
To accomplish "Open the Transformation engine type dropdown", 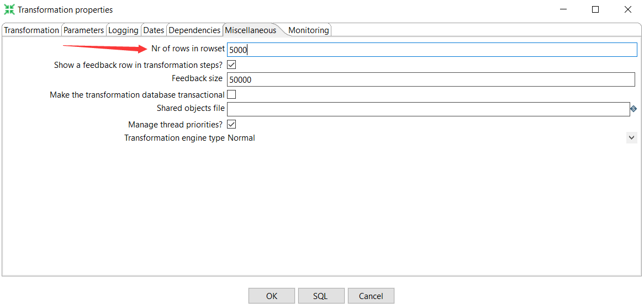I will 631,138.
